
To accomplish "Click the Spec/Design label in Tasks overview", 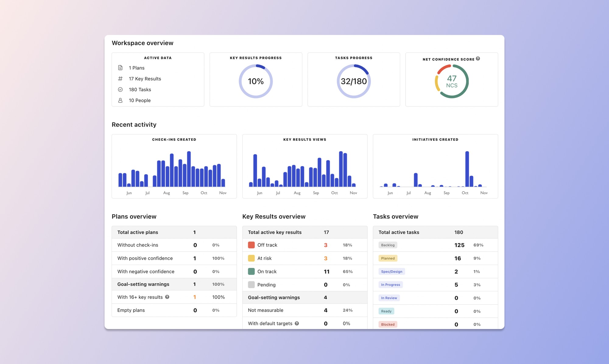I will pos(392,271).
